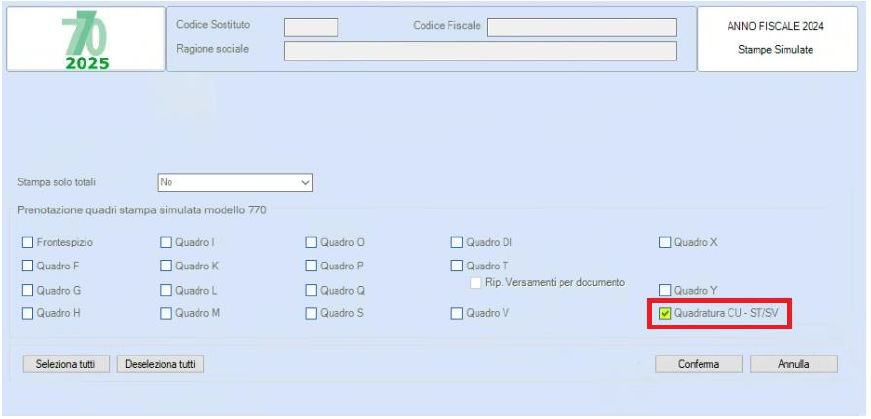The image size is (871, 419).
Task: Enable the Quadro T checkbox
Action: click(457, 266)
